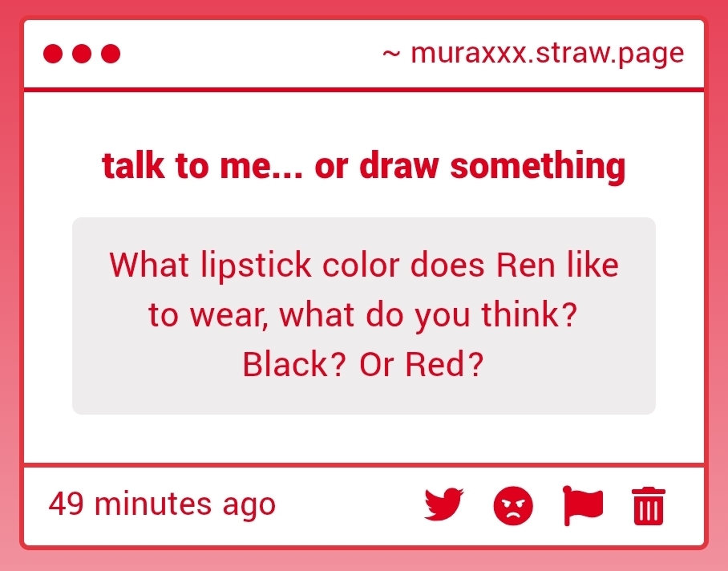Share the message via Twitter bird icon

[x=444, y=505]
